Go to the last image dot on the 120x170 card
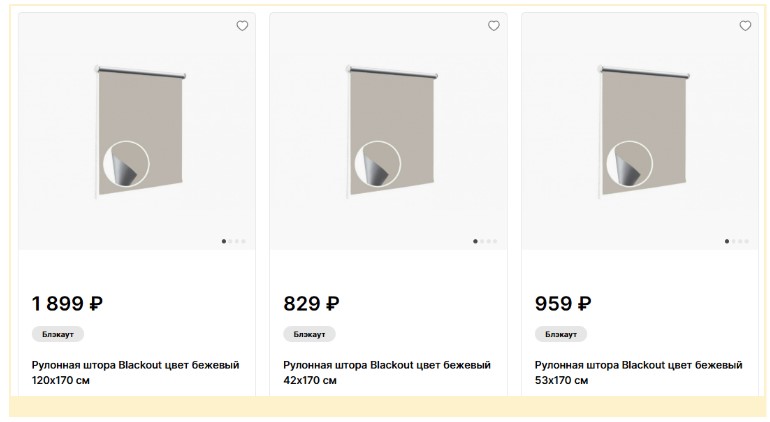The width and height of the screenshot is (770, 422). pyautogui.click(x=243, y=241)
